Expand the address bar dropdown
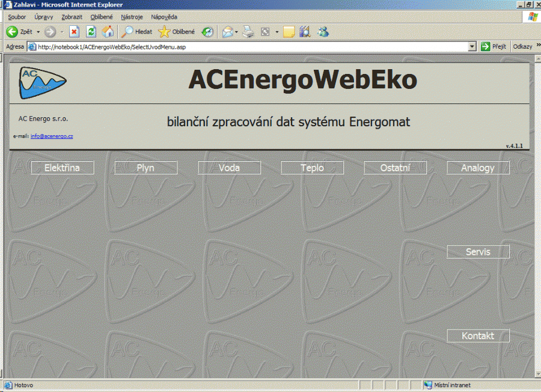Screen dimensions: 541x392 472,46
